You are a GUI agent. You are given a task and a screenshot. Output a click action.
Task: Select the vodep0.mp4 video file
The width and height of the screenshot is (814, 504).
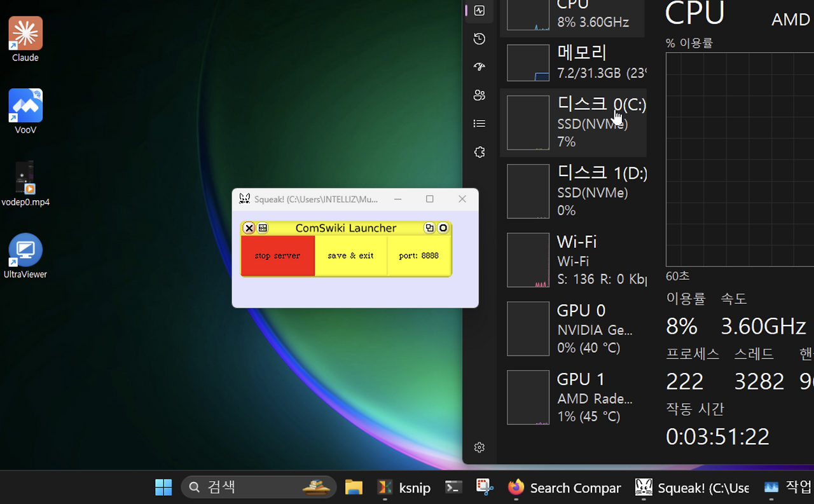pyautogui.click(x=25, y=184)
